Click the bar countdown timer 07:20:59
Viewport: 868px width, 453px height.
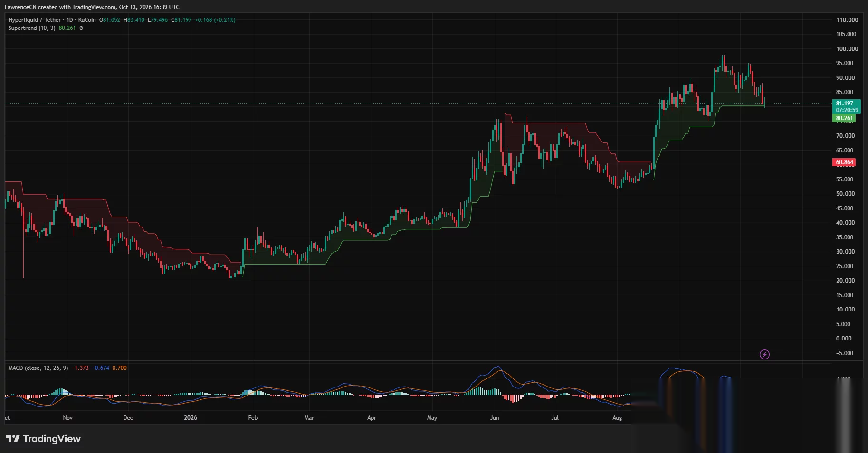pyautogui.click(x=847, y=110)
